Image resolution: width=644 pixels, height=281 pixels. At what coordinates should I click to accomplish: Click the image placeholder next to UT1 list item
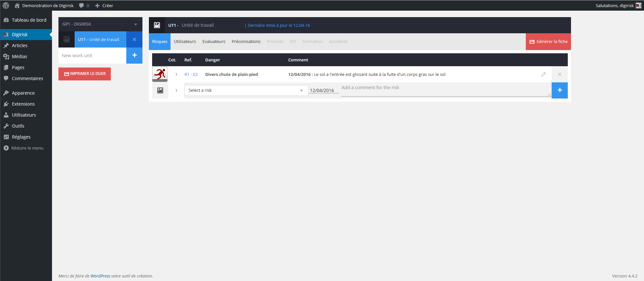tap(67, 39)
